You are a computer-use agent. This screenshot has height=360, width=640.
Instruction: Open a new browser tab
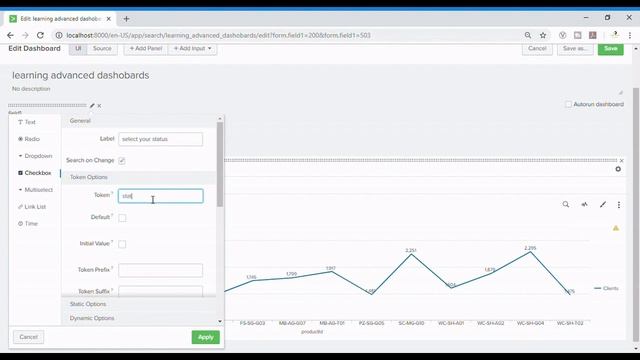(126, 19)
